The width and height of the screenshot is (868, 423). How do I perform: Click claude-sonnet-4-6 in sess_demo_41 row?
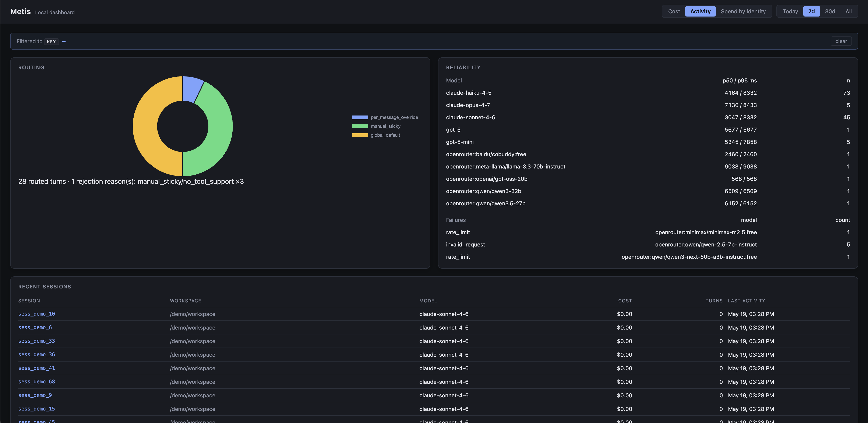click(444, 368)
